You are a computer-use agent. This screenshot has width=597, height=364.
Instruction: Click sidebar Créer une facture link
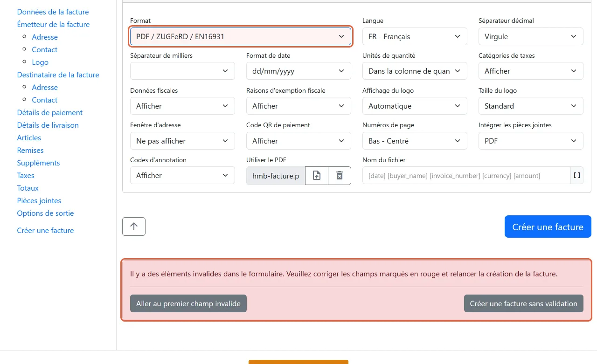[x=45, y=230]
